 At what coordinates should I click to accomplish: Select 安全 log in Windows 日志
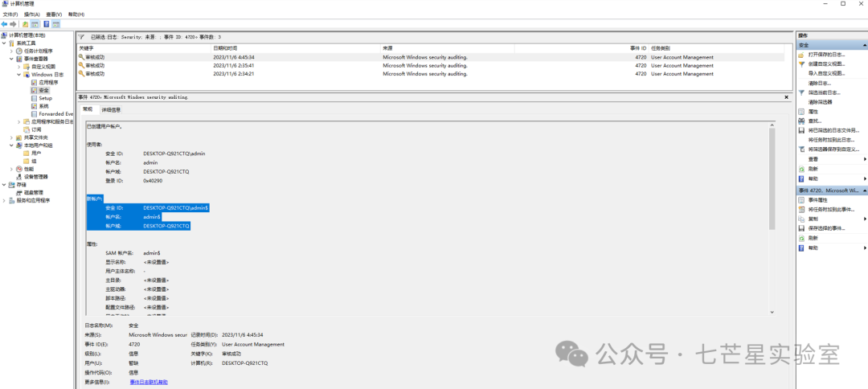(43, 90)
